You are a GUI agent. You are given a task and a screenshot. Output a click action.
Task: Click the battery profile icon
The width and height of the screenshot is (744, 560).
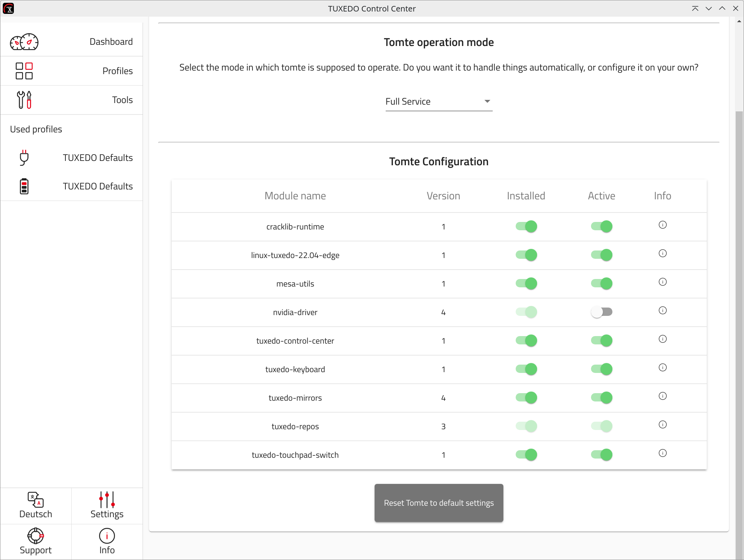pyautogui.click(x=24, y=186)
